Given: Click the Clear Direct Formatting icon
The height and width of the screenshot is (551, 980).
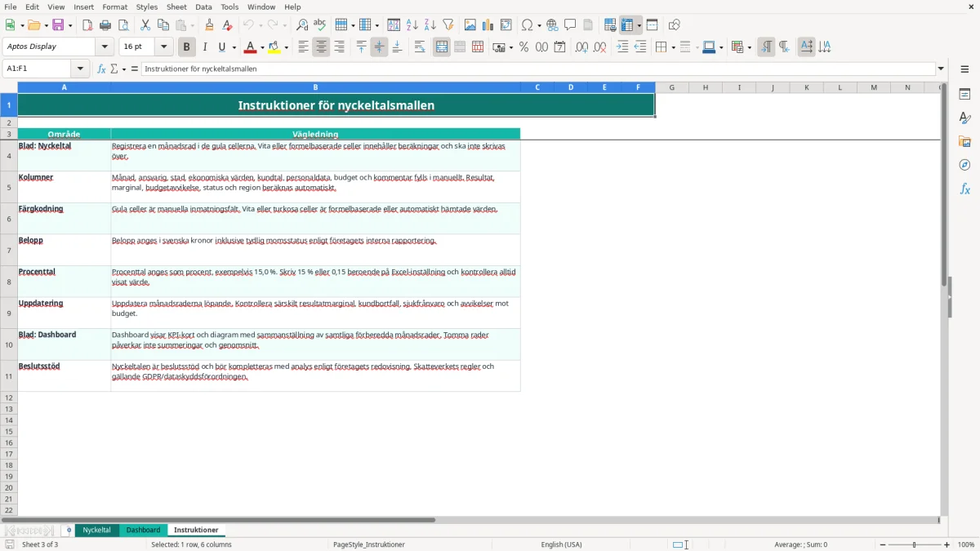Looking at the screenshot, I should tap(227, 25).
